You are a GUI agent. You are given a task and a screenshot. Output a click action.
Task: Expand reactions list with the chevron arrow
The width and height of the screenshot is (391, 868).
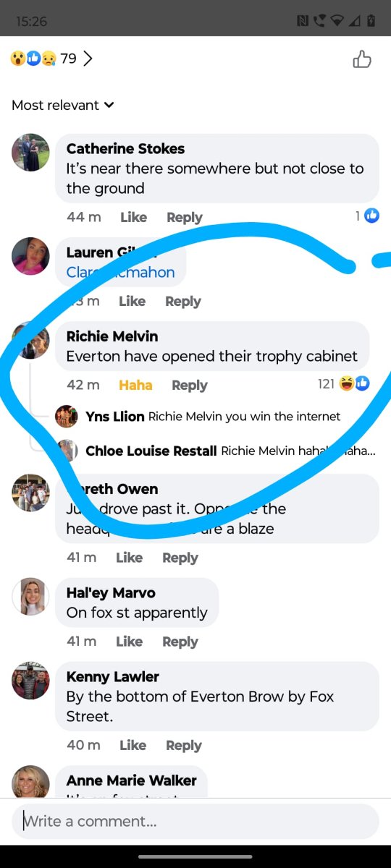click(88, 59)
